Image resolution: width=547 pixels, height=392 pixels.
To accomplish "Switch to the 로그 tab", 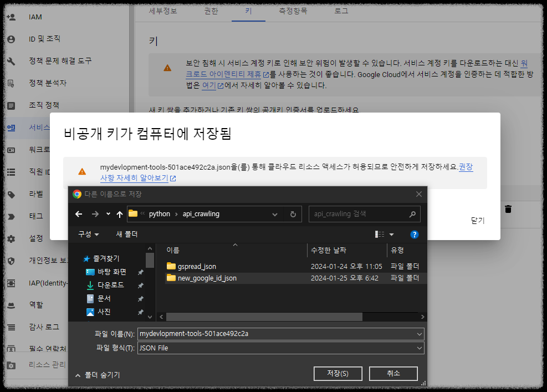I will tap(341, 11).
